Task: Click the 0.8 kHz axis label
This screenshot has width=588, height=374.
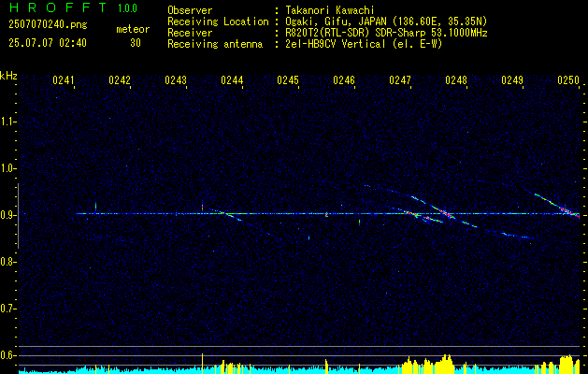Action: click(x=7, y=262)
